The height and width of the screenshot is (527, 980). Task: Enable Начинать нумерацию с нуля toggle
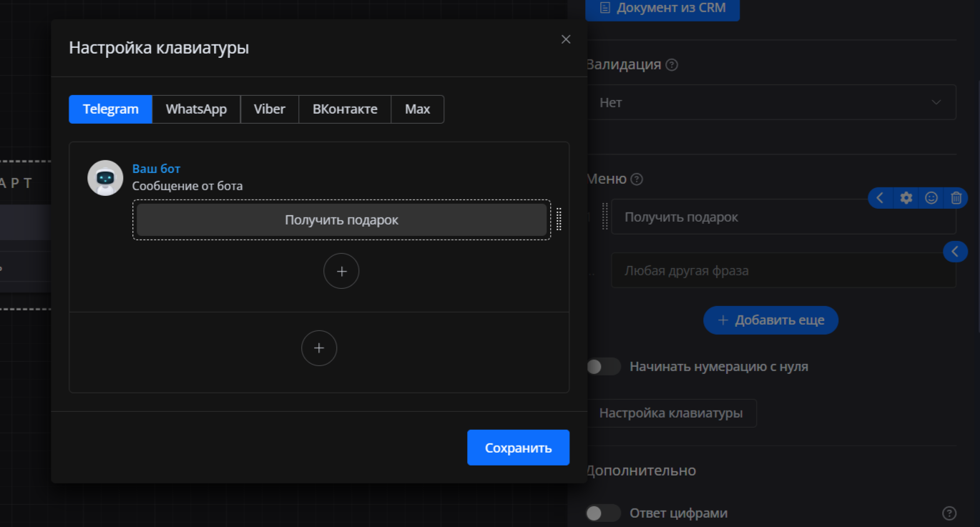604,367
